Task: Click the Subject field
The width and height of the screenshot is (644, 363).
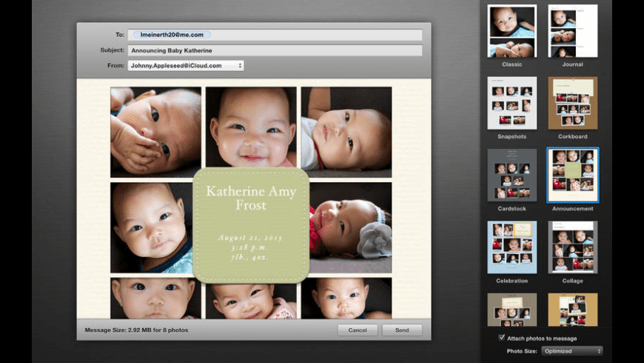Action: point(275,50)
